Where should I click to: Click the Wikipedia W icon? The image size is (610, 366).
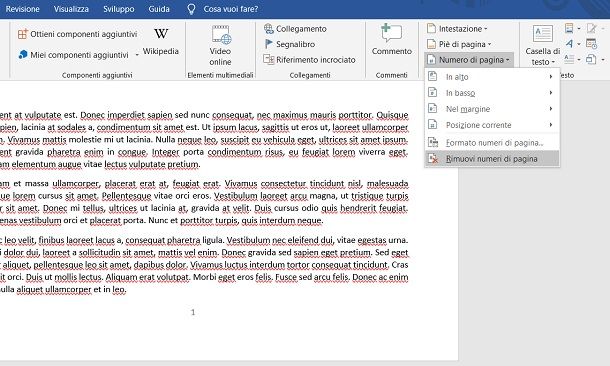click(x=161, y=34)
